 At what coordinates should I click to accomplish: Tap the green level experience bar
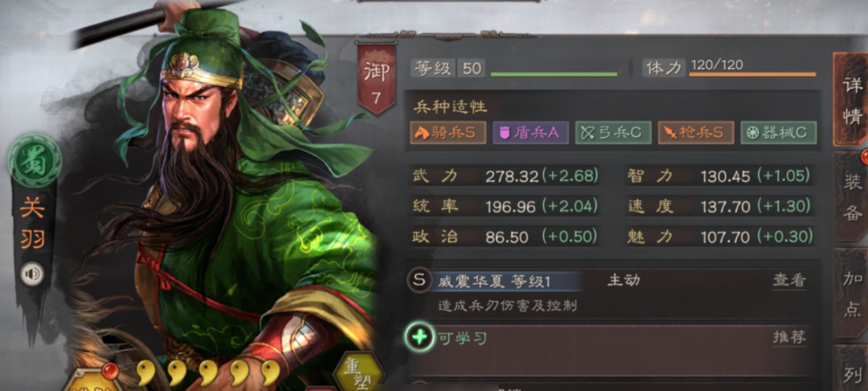(x=554, y=74)
